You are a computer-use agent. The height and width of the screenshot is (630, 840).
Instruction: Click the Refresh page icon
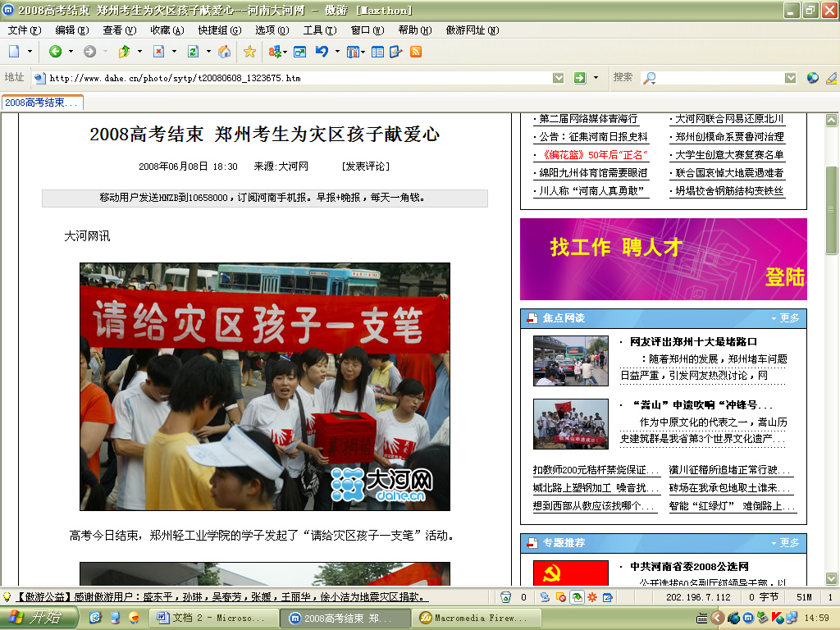point(194,52)
